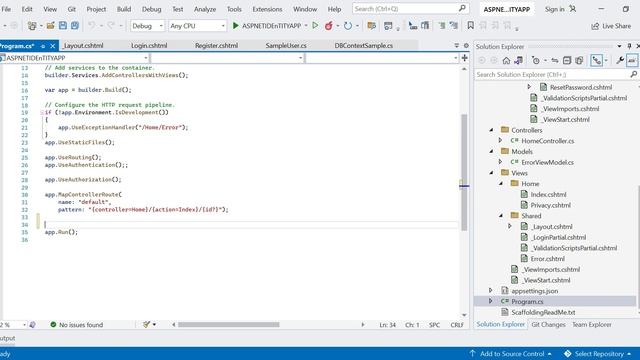Open the Debug configuration dropdown
Screen dimensions: 640x360
coord(147,26)
